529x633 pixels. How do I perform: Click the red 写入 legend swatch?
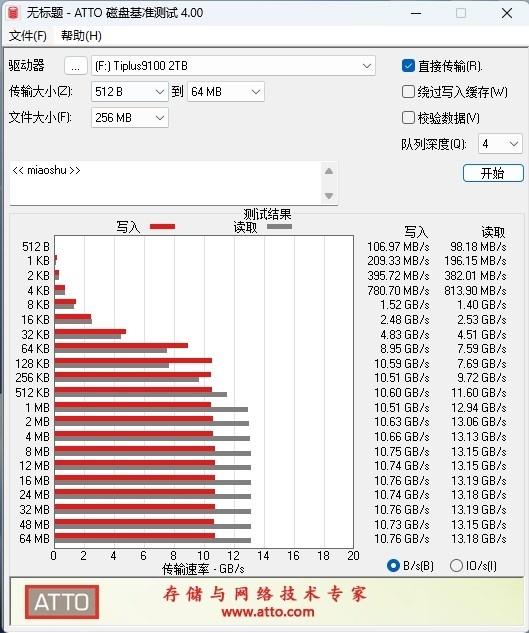click(x=162, y=226)
